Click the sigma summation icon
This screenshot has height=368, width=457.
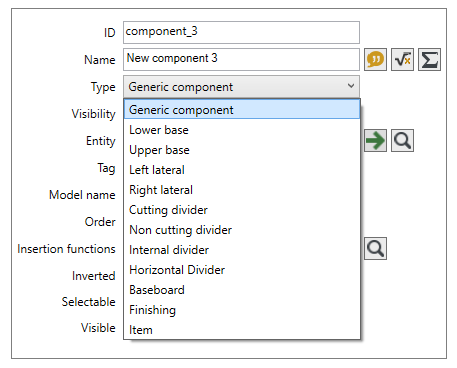429,60
